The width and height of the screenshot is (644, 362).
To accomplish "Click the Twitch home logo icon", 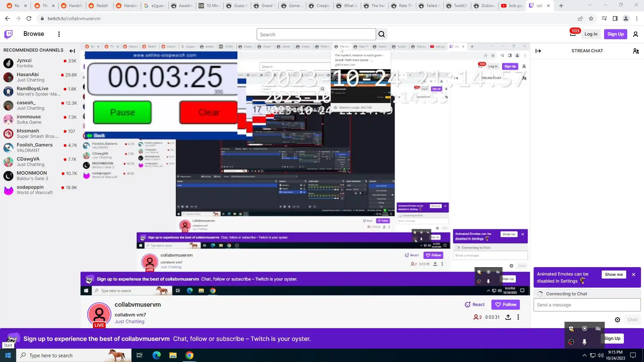I will (x=8, y=34).
